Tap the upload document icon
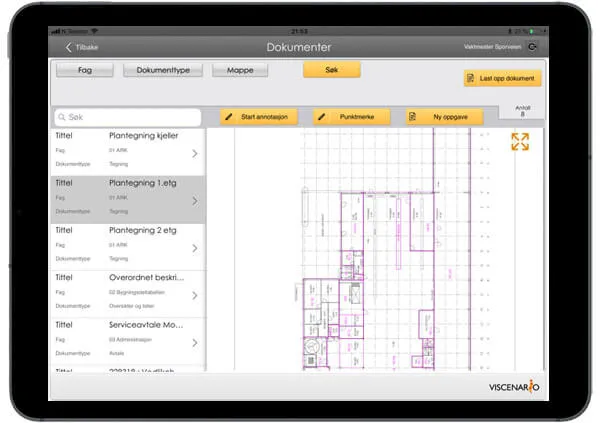 point(470,78)
